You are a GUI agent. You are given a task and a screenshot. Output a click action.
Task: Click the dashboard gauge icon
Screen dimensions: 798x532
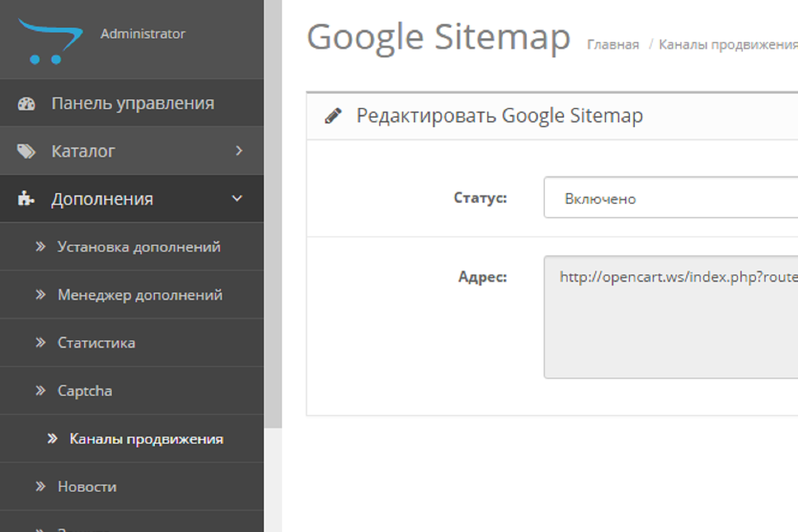(x=26, y=104)
